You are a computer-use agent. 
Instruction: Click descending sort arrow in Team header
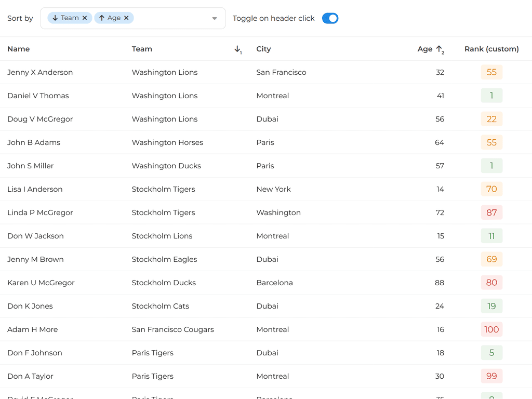(237, 49)
